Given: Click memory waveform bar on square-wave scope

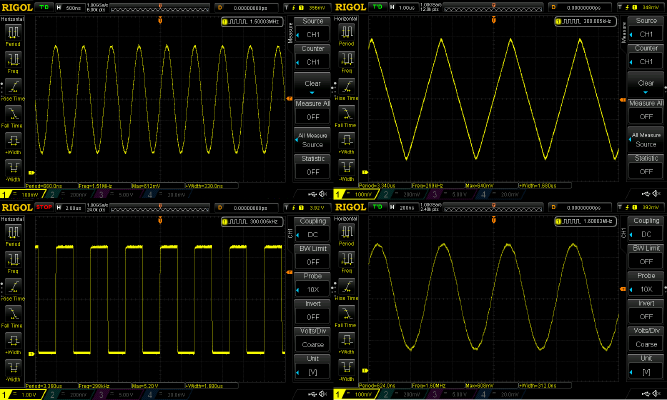Looking at the screenshot, I should click(160, 208).
